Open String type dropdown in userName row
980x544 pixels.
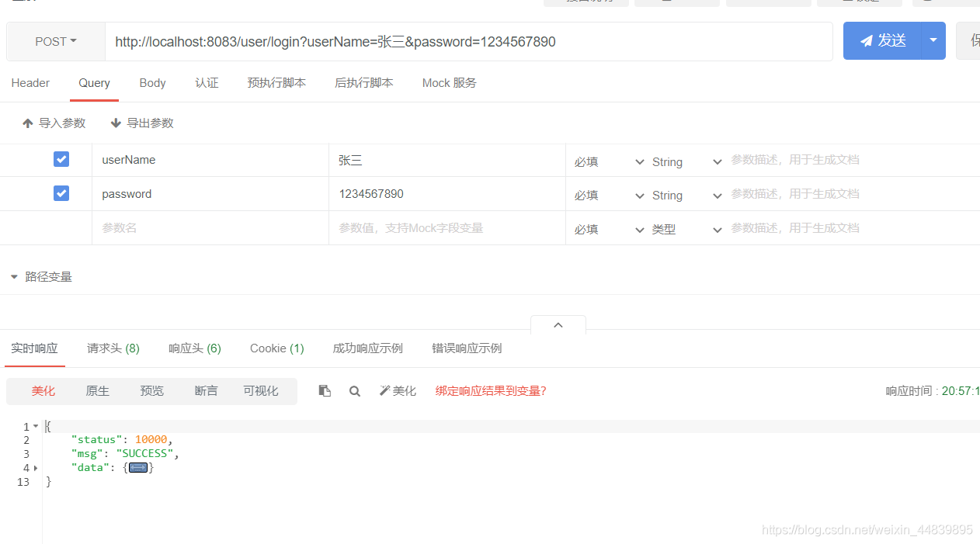coord(686,161)
